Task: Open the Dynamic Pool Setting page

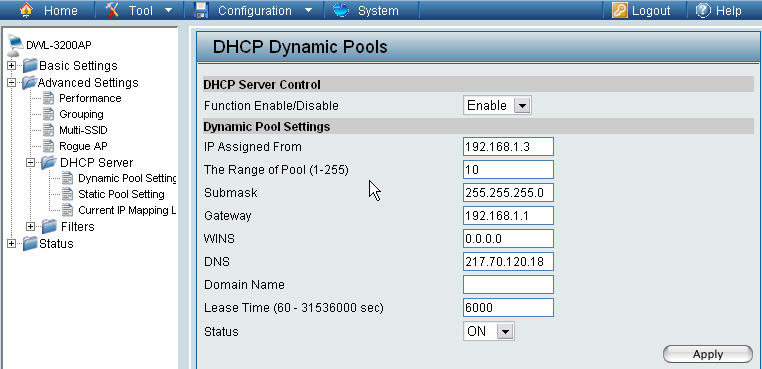Action: click(x=127, y=178)
